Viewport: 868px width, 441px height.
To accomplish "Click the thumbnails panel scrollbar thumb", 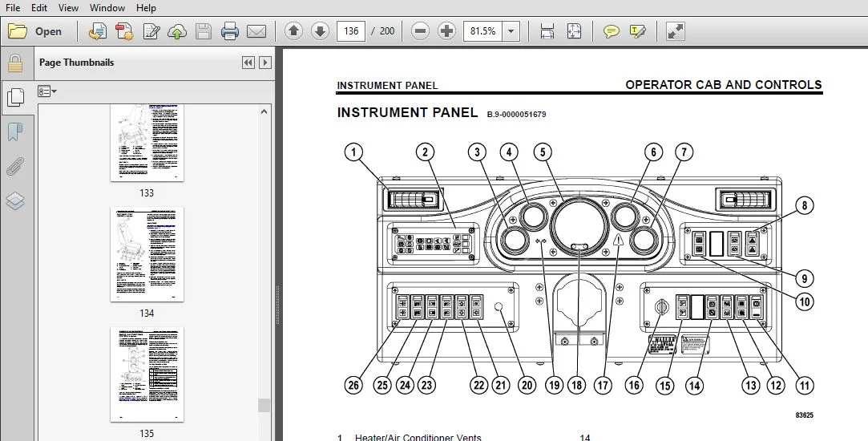I will (264, 405).
